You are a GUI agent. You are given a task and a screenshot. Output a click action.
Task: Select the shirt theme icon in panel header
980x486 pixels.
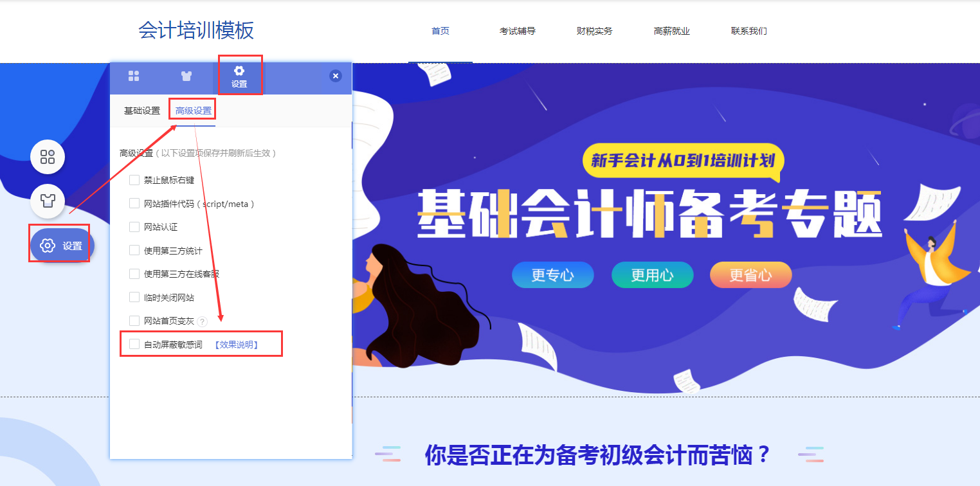pos(186,76)
